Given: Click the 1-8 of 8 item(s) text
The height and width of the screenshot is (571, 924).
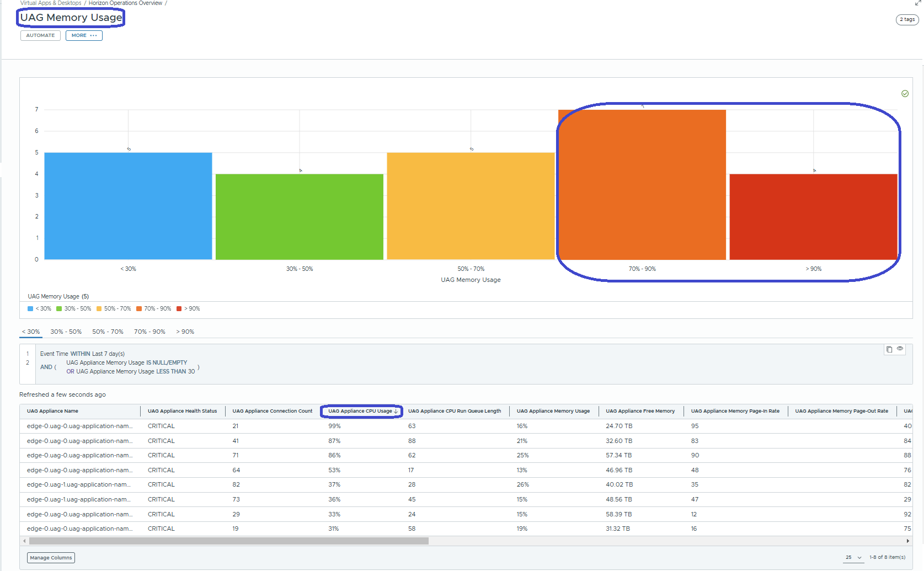Looking at the screenshot, I should coord(888,557).
